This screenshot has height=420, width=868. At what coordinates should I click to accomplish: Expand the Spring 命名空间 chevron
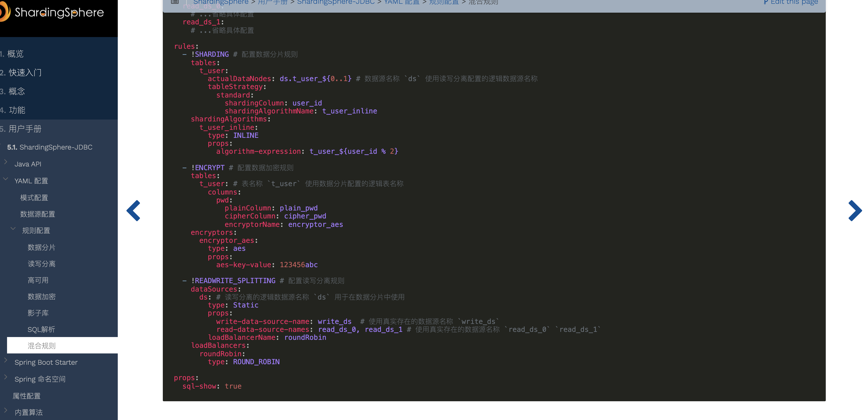click(6, 377)
